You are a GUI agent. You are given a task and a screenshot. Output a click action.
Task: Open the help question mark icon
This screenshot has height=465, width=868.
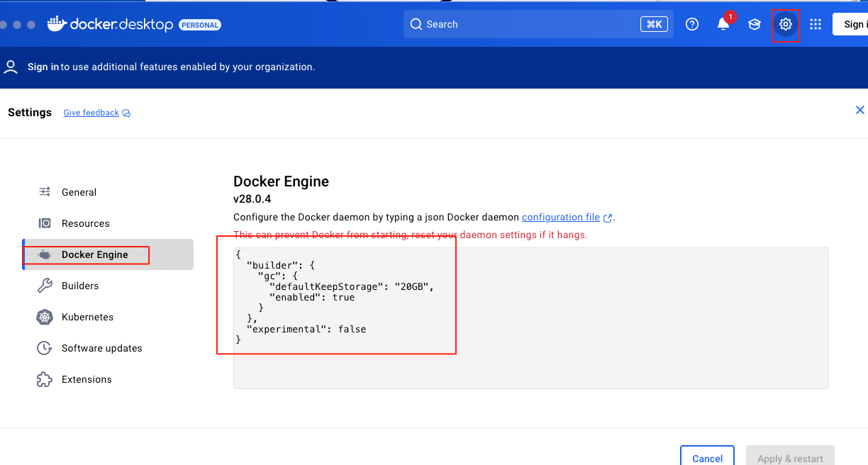pyautogui.click(x=692, y=25)
